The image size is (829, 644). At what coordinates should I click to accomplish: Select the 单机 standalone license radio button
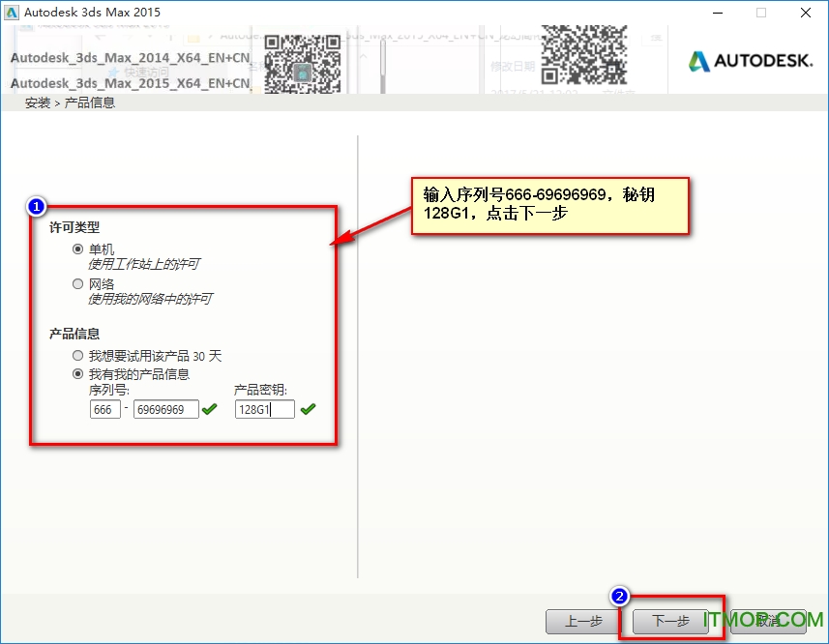(x=77, y=249)
